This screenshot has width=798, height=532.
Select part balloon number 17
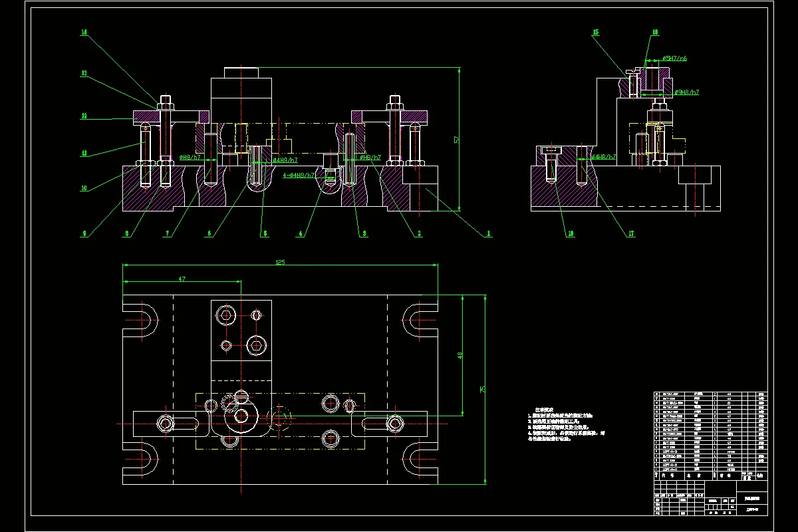click(x=631, y=233)
